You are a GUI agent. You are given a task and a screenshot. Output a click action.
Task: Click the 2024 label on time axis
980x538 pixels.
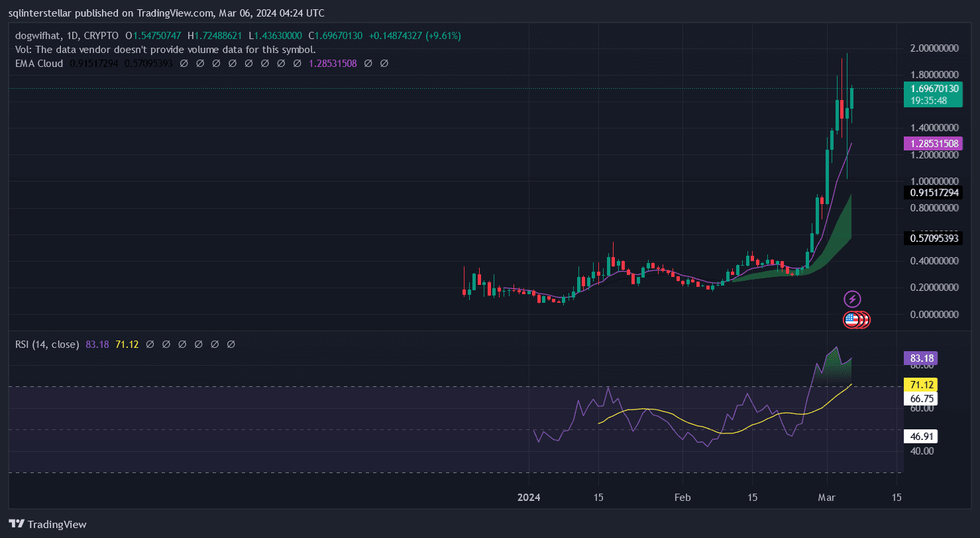point(529,497)
